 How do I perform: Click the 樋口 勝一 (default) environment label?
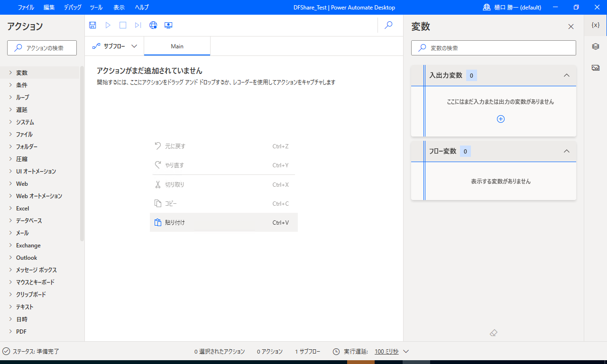(x=518, y=7)
